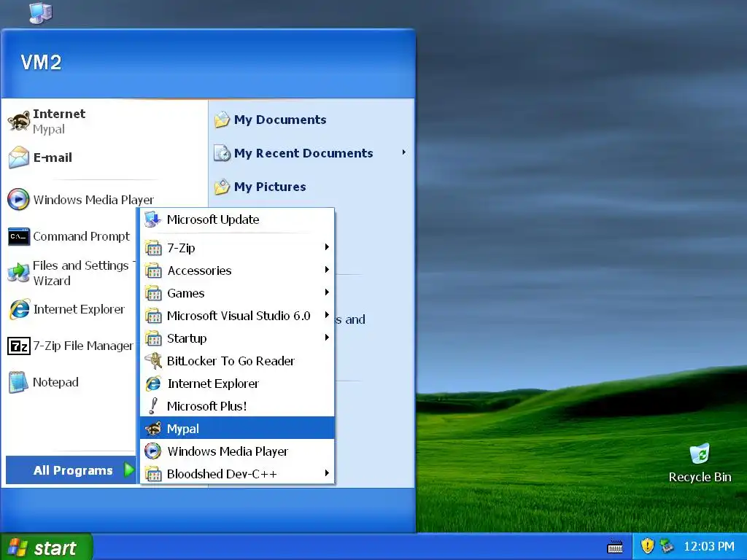Screen dimensions: 747x560
Task: Click the BitLocker To Go Reader keys icon
Action: click(x=153, y=361)
